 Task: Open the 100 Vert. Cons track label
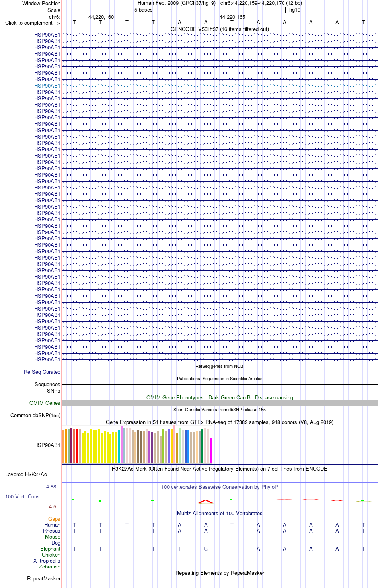point(22,496)
